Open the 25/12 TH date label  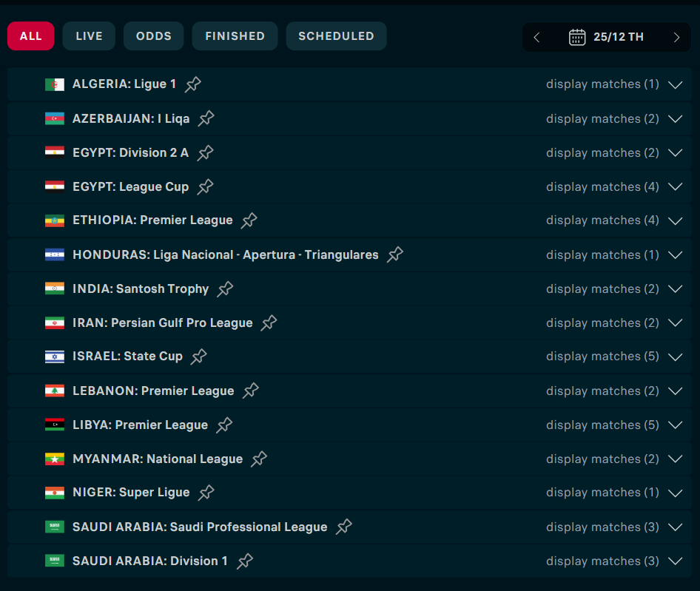(x=619, y=37)
